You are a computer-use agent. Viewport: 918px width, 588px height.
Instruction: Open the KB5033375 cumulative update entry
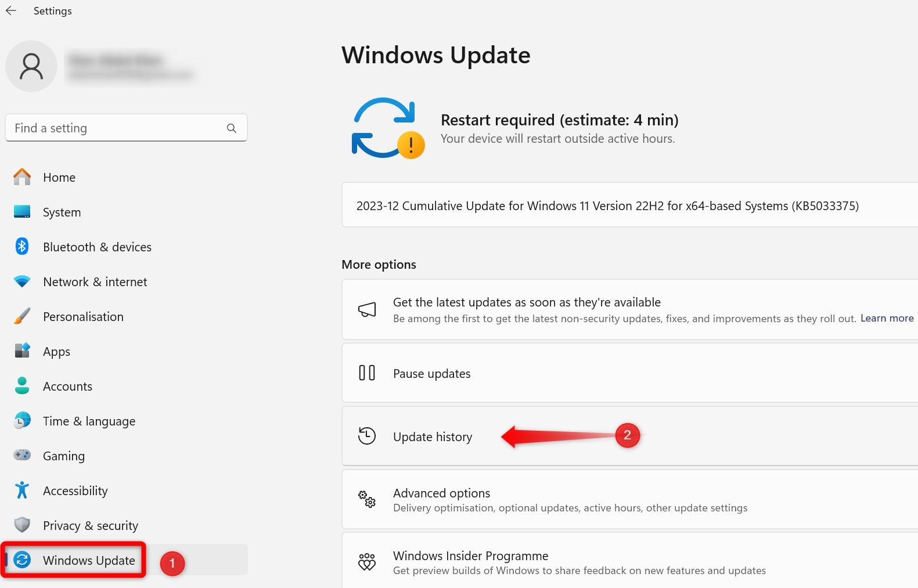click(x=630, y=205)
